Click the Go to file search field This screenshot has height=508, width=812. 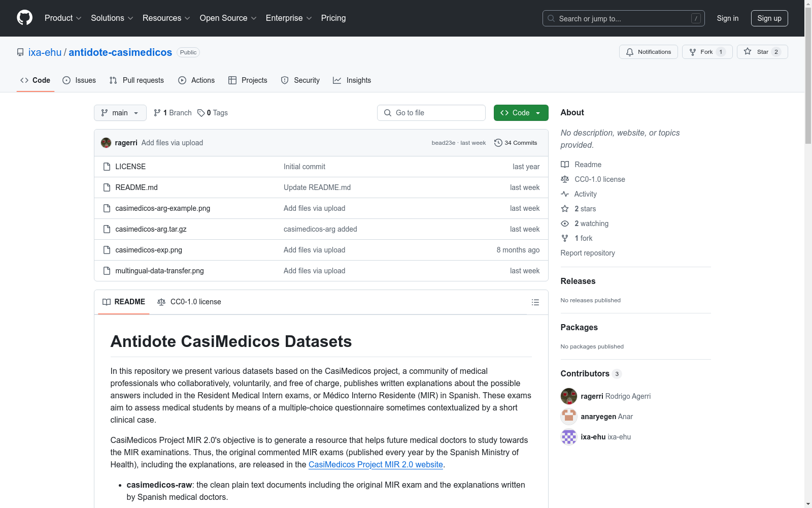pyautogui.click(x=431, y=113)
